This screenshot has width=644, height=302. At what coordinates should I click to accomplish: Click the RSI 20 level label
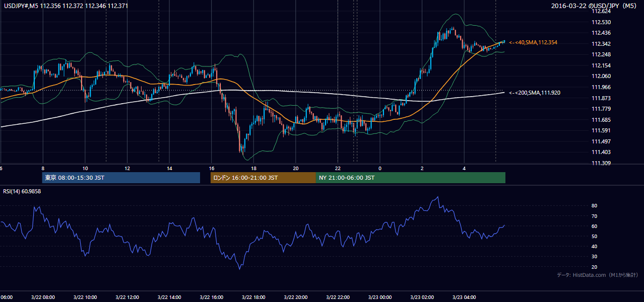point(595,267)
